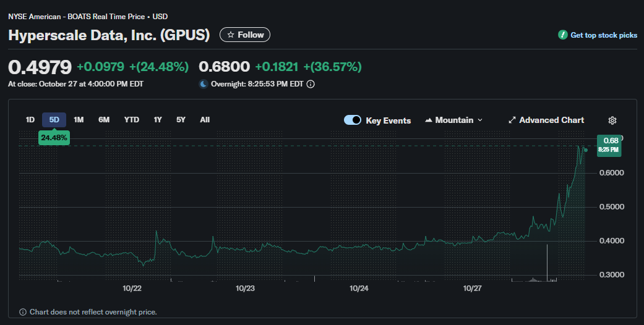The image size is (644, 325).
Task: Click the chart disclaimer info icon
Action: pos(23,312)
